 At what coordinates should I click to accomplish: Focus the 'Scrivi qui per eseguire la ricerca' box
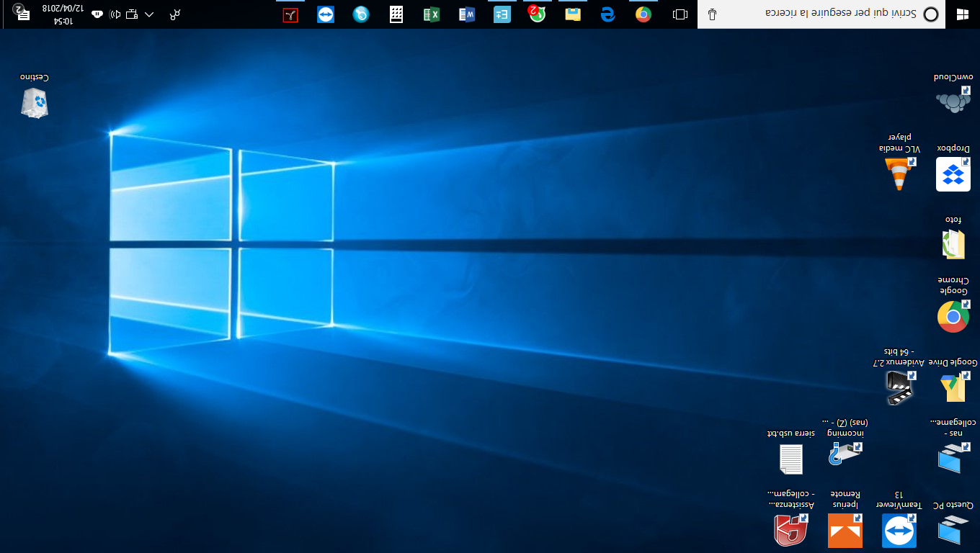click(821, 14)
